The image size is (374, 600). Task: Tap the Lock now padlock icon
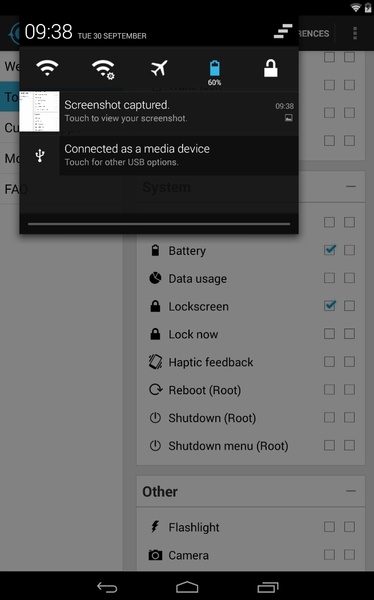pos(155,334)
